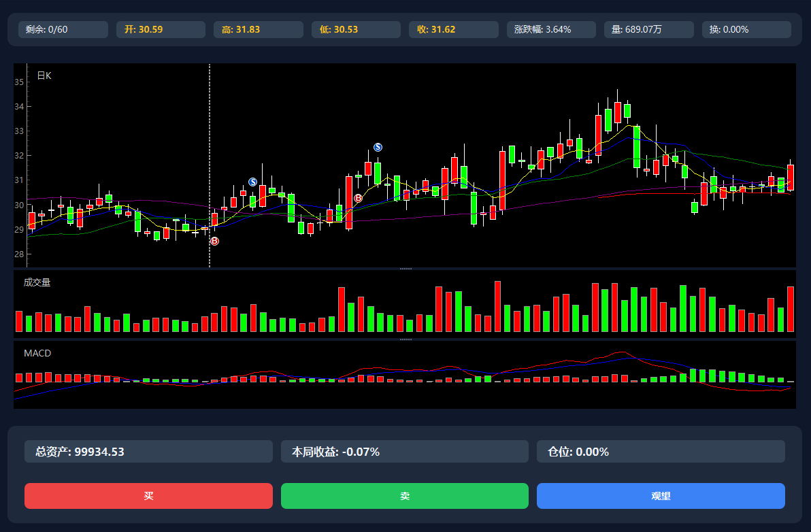The height and width of the screenshot is (532, 811).
Task: Click the 量 689.07万 volume readout
Action: 648,29
